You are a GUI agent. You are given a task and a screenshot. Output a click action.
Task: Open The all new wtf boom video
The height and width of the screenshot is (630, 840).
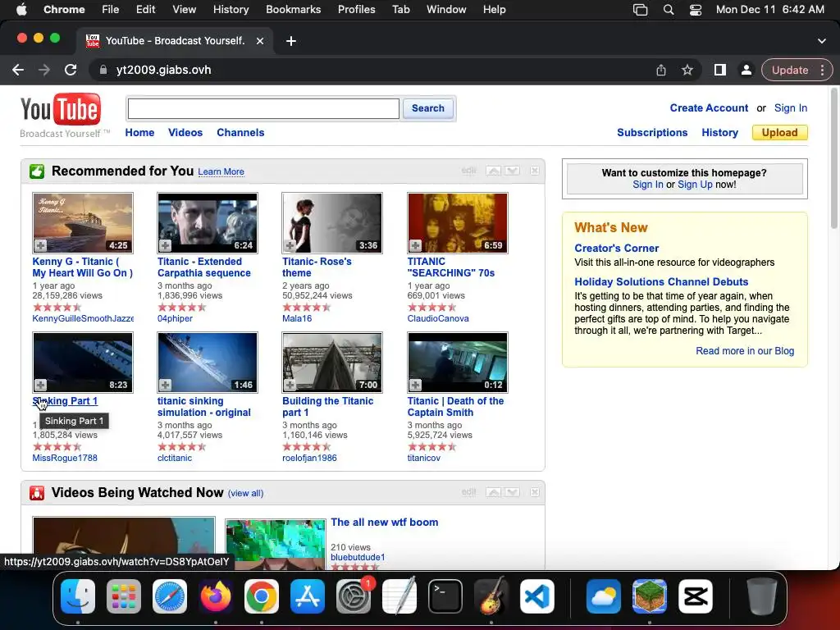(x=385, y=523)
